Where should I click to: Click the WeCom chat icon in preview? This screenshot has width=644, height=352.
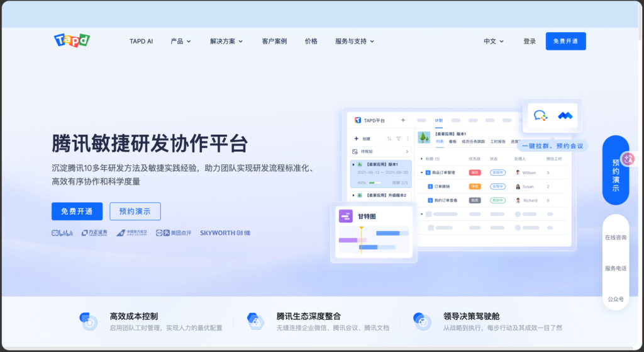point(540,116)
